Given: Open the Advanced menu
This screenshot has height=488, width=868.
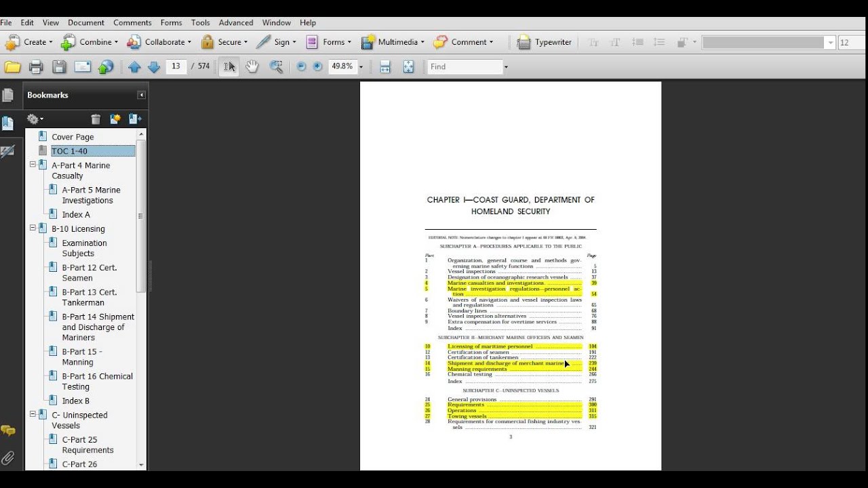Looking at the screenshot, I should pyautogui.click(x=236, y=22).
